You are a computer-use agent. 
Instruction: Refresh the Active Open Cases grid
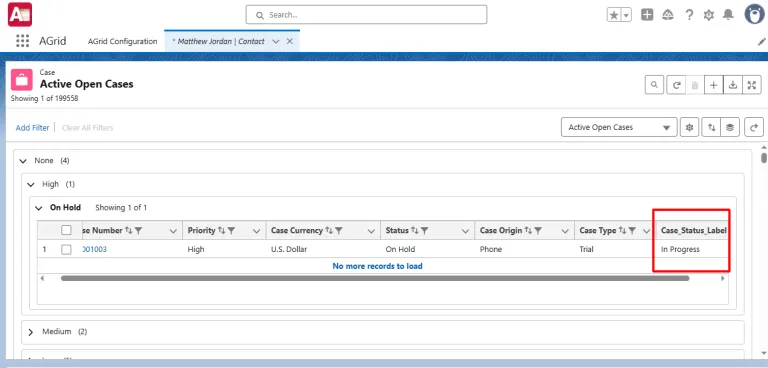pyautogui.click(x=676, y=85)
